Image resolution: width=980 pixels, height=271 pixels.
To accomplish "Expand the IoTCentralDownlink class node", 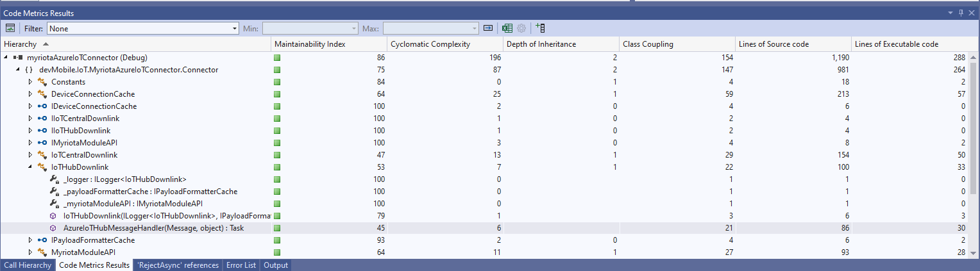I will click(30, 155).
